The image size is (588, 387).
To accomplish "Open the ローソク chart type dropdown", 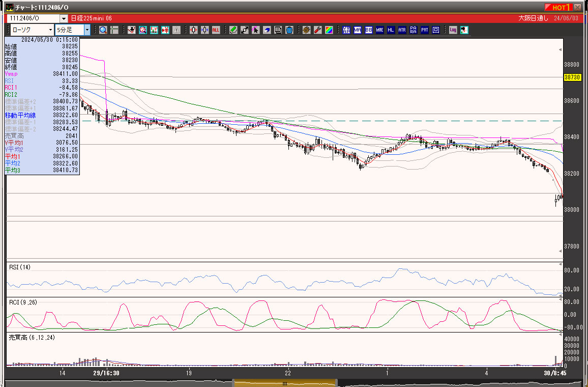I will pos(50,30).
